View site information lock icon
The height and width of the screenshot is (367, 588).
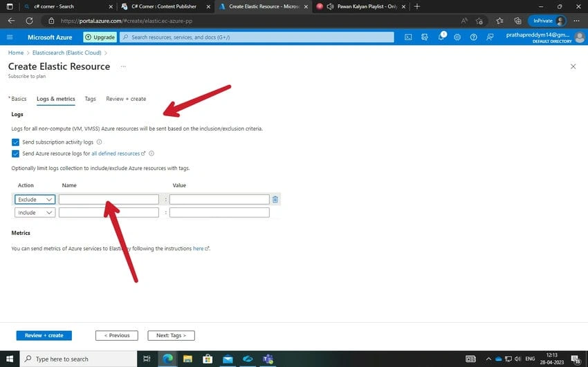pyautogui.click(x=52, y=21)
